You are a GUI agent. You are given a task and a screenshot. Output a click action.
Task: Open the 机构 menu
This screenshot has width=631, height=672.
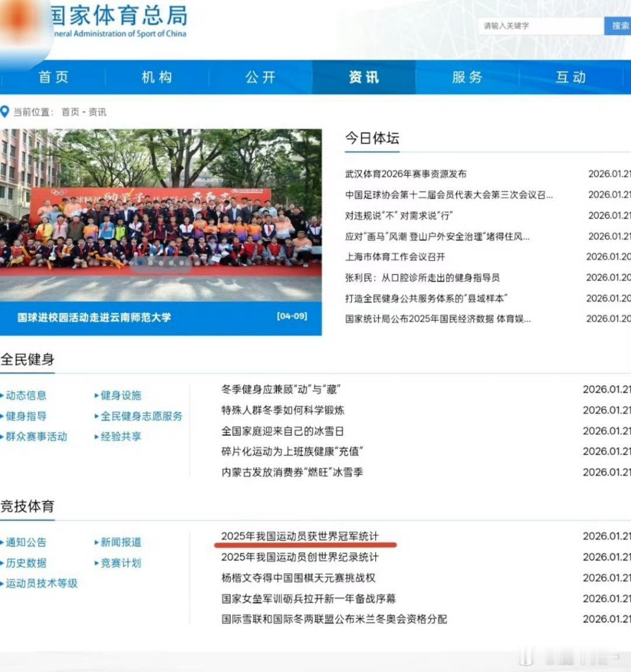point(155,77)
